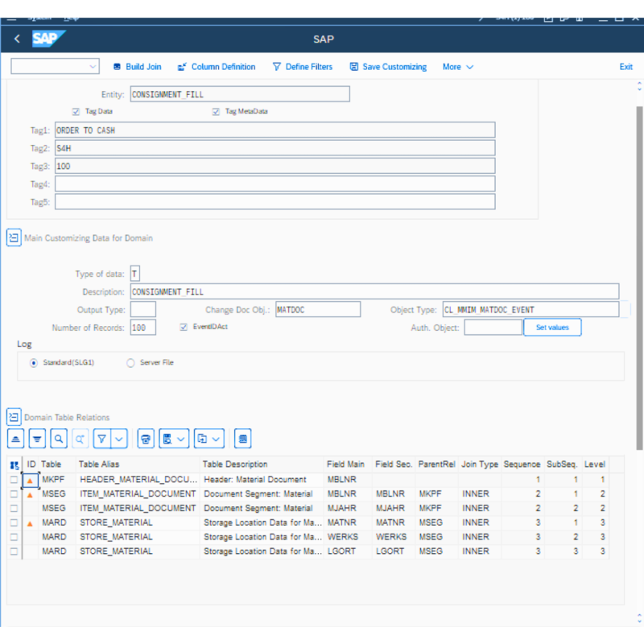Toggle the Tag Data checkbox
This screenshot has width=644, height=644.
point(76,112)
